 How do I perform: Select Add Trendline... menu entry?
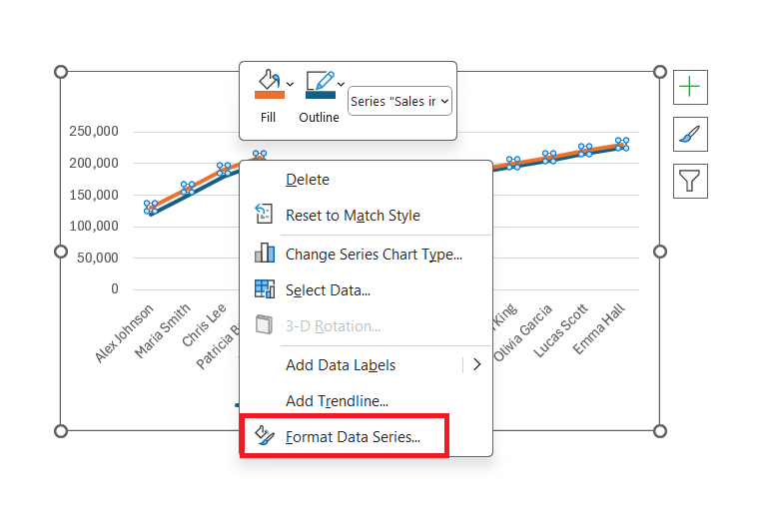tap(337, 401)
